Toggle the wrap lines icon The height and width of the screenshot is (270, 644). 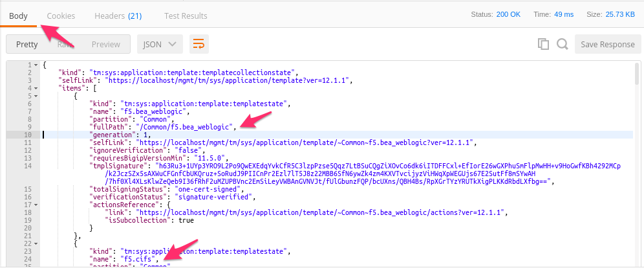[199, 44]
